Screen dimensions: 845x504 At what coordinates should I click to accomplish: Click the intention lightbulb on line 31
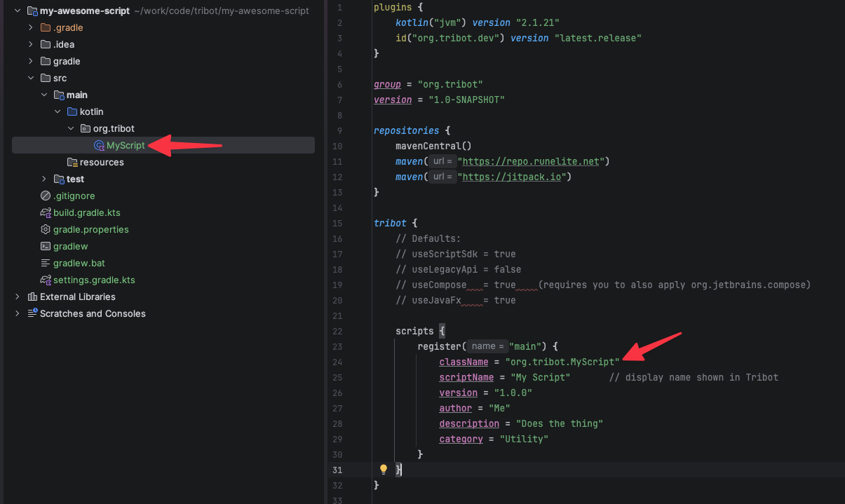(x=383, y=469)
